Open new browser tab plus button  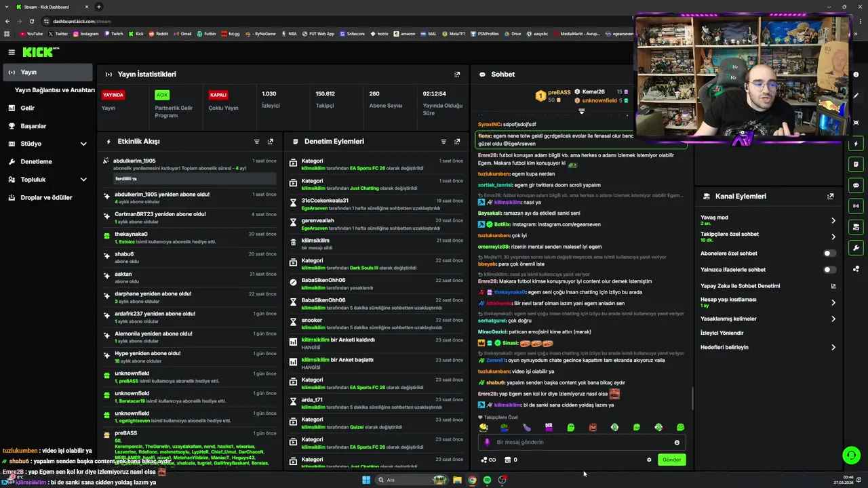pyautogui.click(x=99, y=7)
